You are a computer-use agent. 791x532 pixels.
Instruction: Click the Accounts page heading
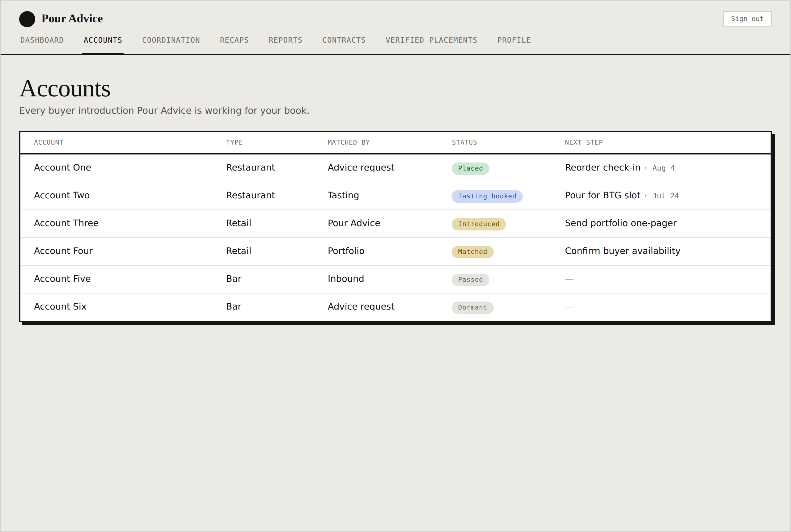pyautogui.click(x=65, y=89)
